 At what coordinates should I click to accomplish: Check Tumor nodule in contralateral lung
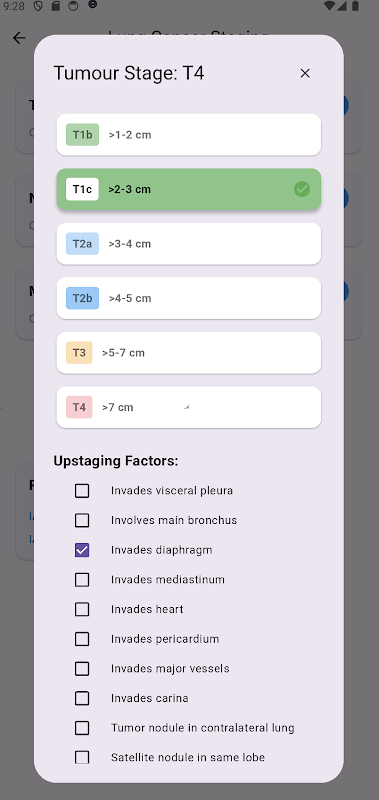coord(82,728)
